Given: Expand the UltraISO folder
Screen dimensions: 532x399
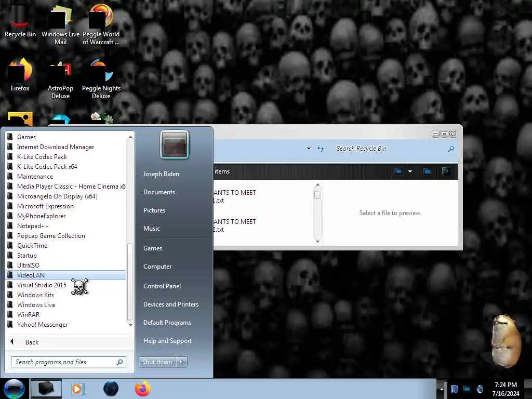Looking at the screenshot, I should (66, 265).
